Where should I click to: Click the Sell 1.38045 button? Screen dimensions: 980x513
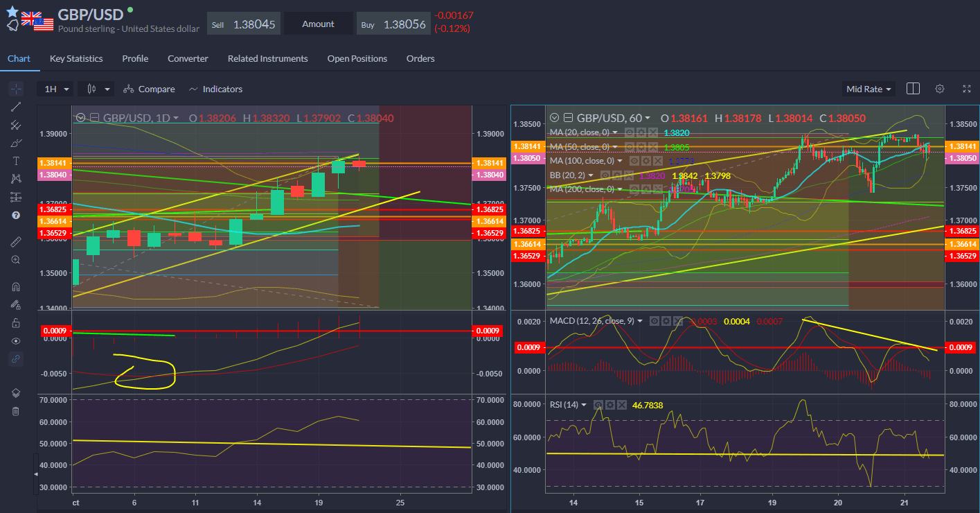[243, 23]
